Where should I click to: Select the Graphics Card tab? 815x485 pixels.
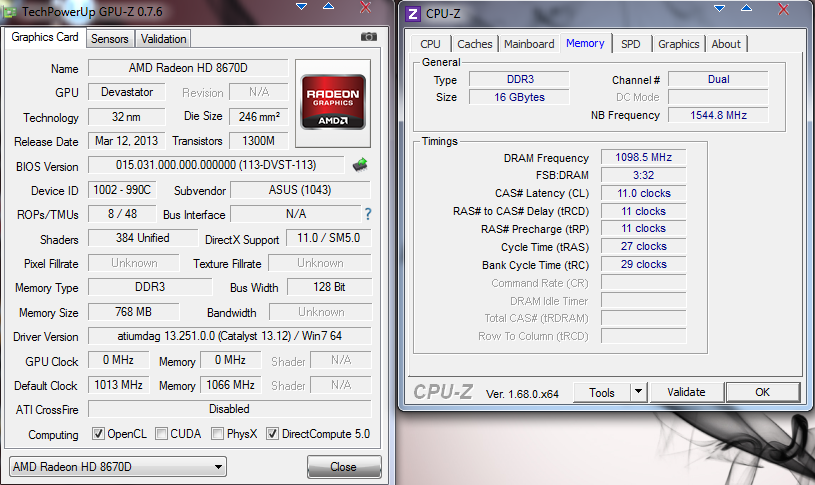(x=45, y=37)
